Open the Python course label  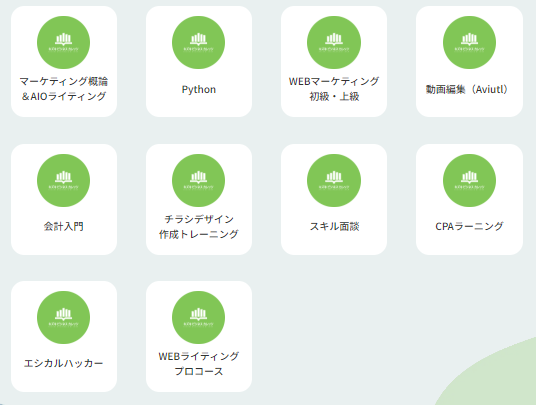pos(199,90)
